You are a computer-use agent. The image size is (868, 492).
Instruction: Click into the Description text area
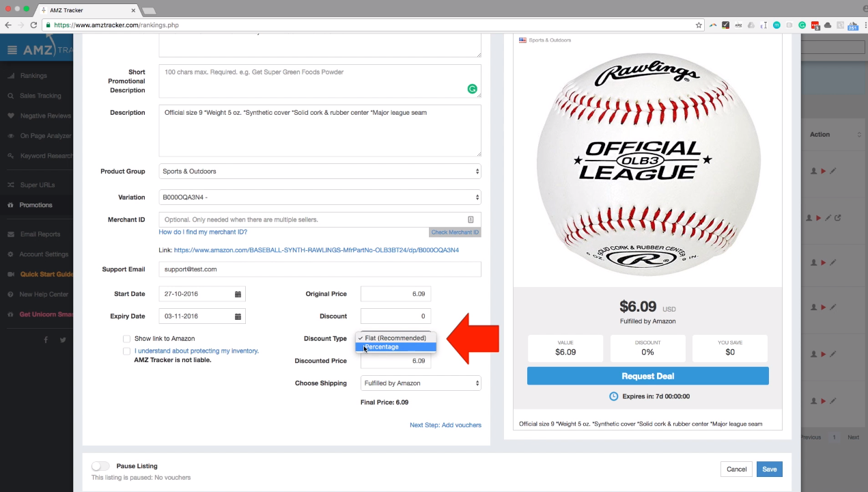[320, 131]
